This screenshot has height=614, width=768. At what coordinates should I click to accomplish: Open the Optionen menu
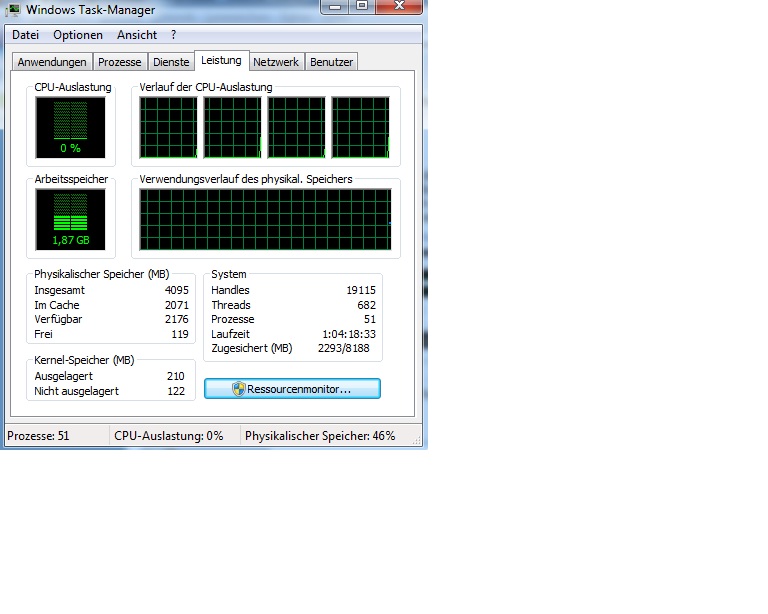click(78, 35)
